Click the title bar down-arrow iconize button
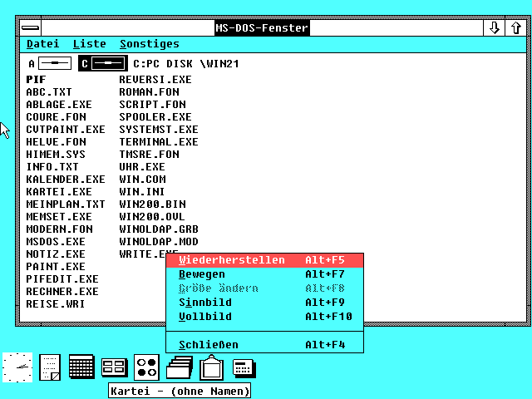 495,27
